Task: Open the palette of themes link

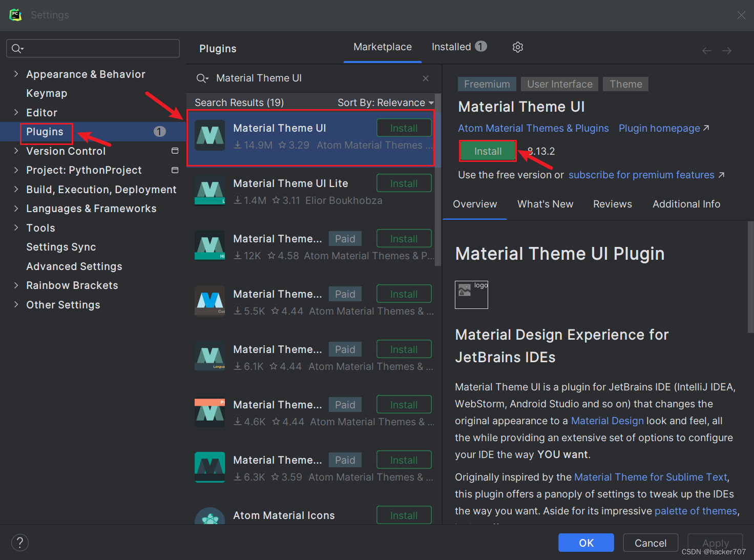Action: [x=696, y=511]
